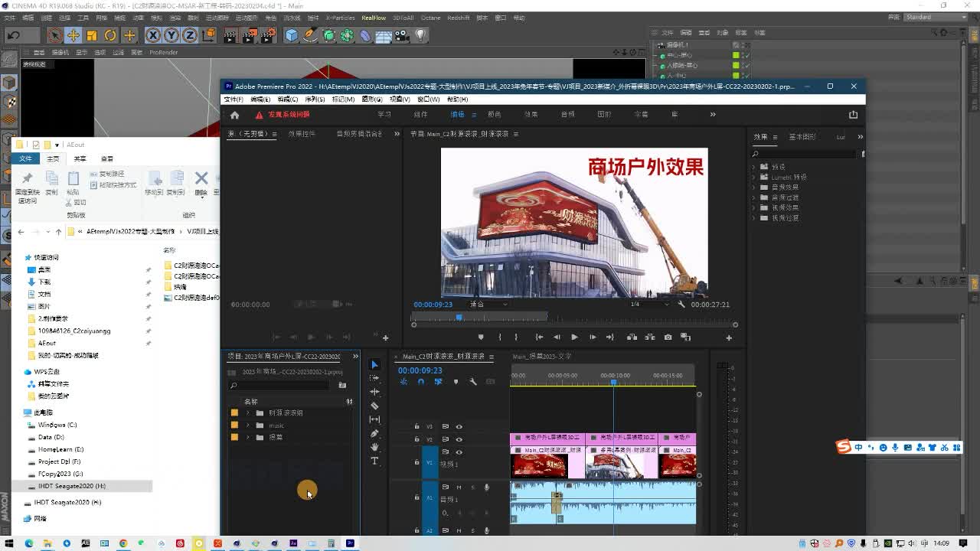Screen dimensions: 980x551
Task: Open playback resolution 1/4 dropdown
Action: point(649,305)
